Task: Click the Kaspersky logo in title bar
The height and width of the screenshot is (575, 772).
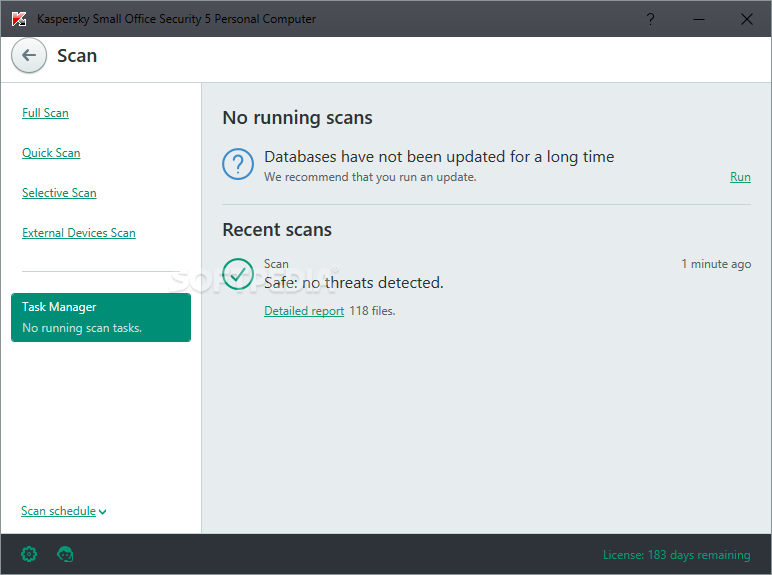Action: coord(19,19)
